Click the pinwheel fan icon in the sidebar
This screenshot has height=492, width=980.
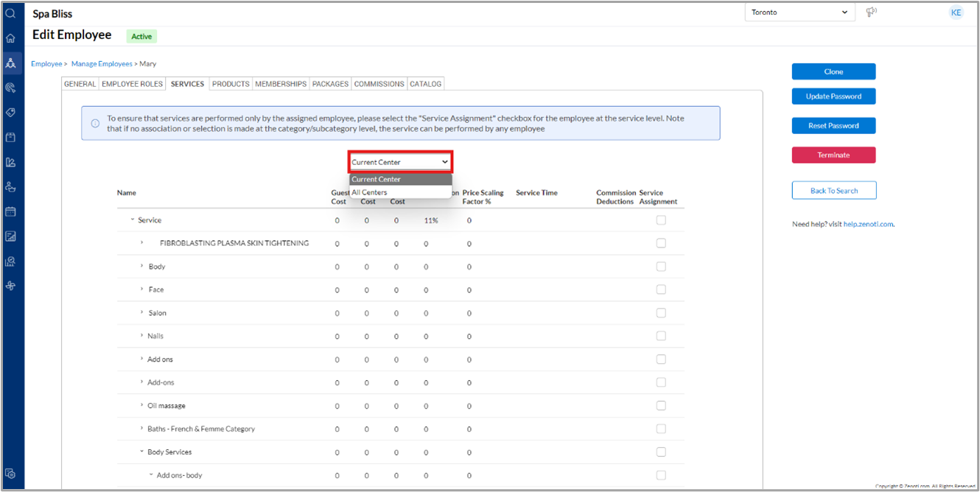tap(10, 286)
